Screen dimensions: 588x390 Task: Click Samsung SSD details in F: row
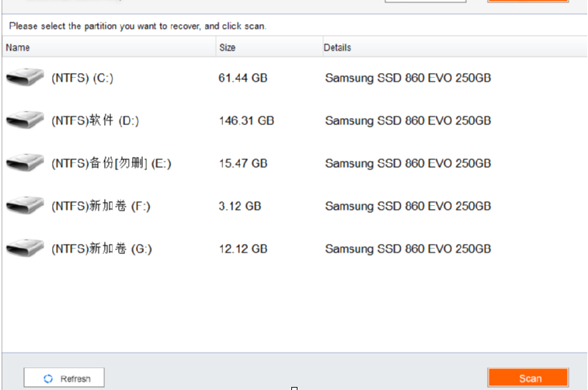click(408, 206)
